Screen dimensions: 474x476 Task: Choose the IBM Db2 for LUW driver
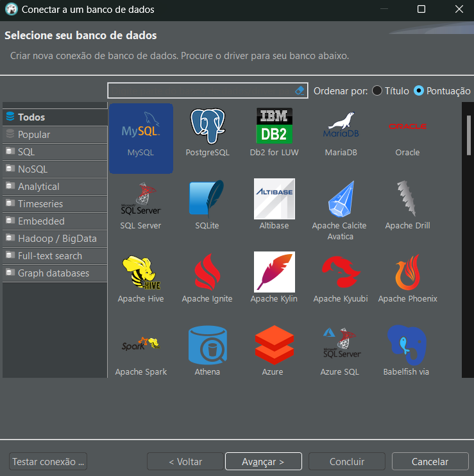pos(274,126)
